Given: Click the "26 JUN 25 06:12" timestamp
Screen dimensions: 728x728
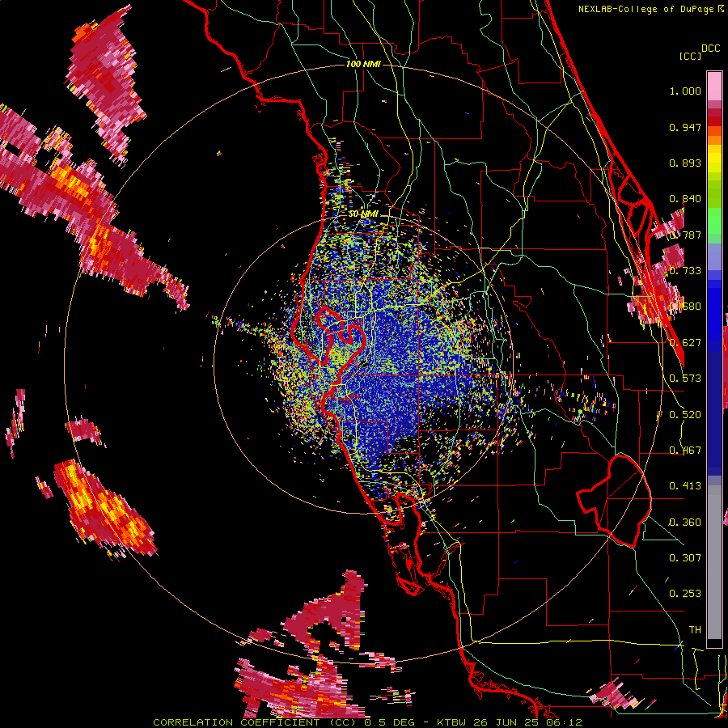Looking at the screenshot, I should coord(527,722).
